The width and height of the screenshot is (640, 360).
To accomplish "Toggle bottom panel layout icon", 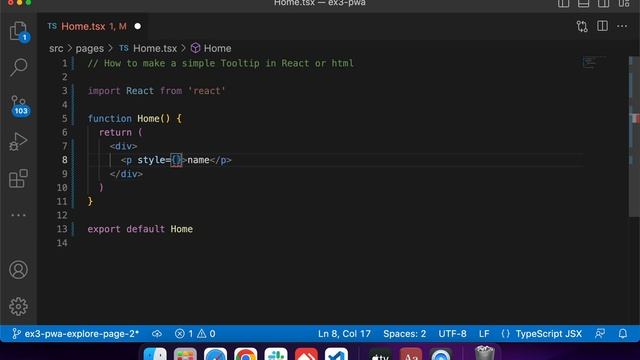I will 584,3.
